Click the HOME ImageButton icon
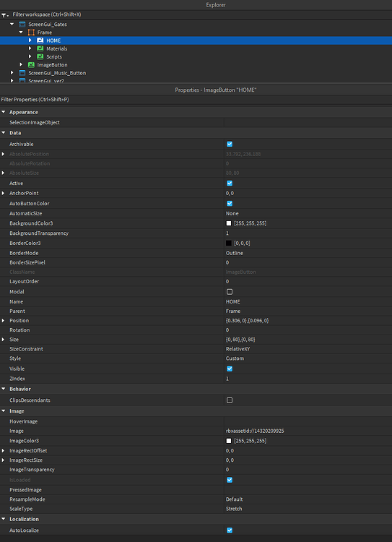This screenshot has width=392, height=542. [x=40, y=40]
